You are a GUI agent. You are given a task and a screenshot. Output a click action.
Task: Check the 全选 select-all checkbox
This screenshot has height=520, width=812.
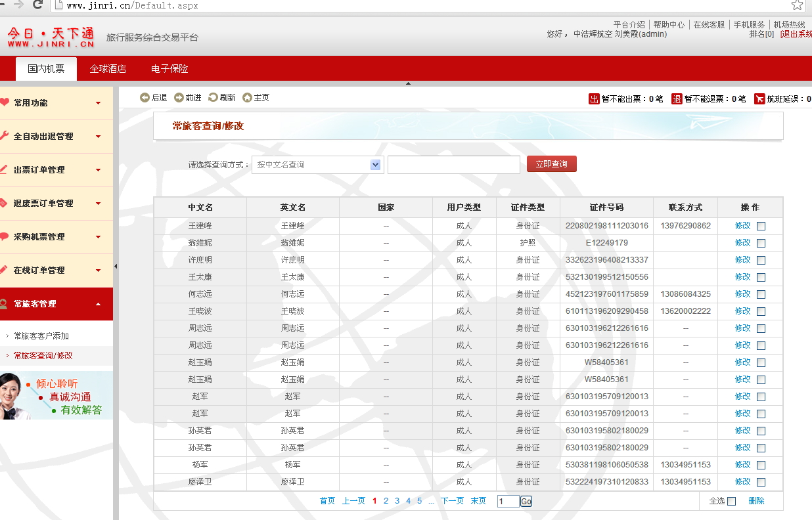pyautogui.click(x=731, y=501)
